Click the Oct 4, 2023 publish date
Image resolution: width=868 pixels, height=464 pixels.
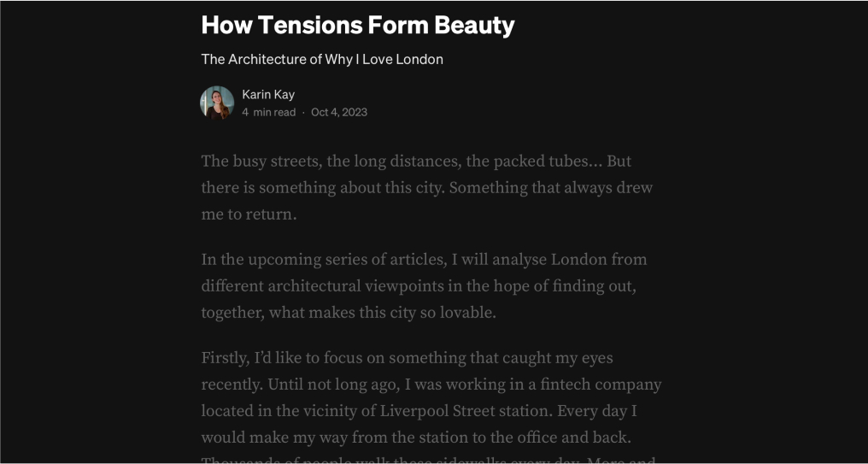(339, 113)
